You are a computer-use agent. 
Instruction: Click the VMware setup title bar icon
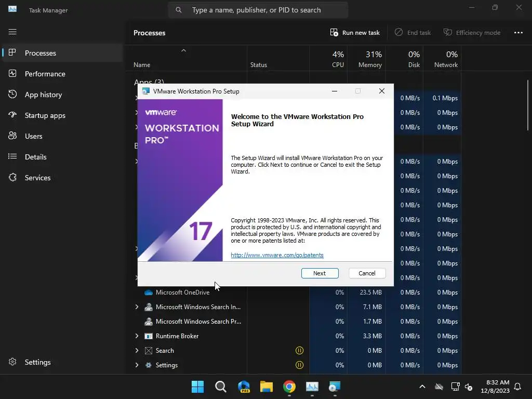coord(146,91)
